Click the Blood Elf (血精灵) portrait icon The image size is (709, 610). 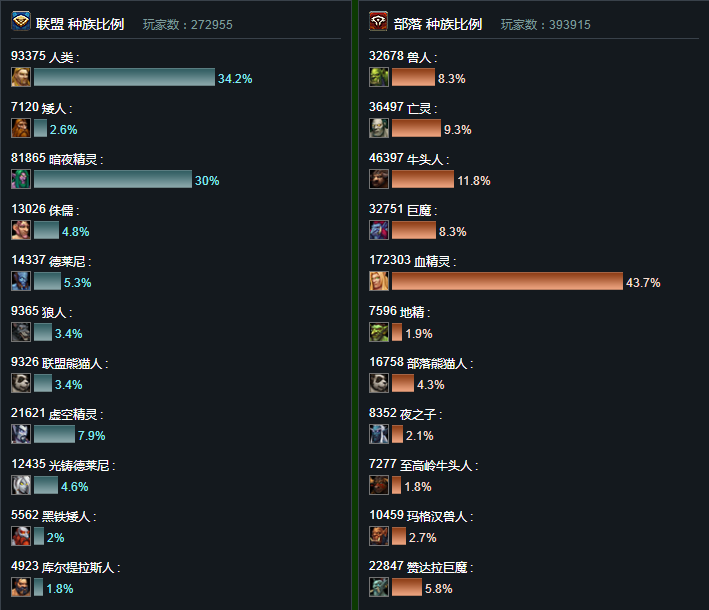[378, 281]
